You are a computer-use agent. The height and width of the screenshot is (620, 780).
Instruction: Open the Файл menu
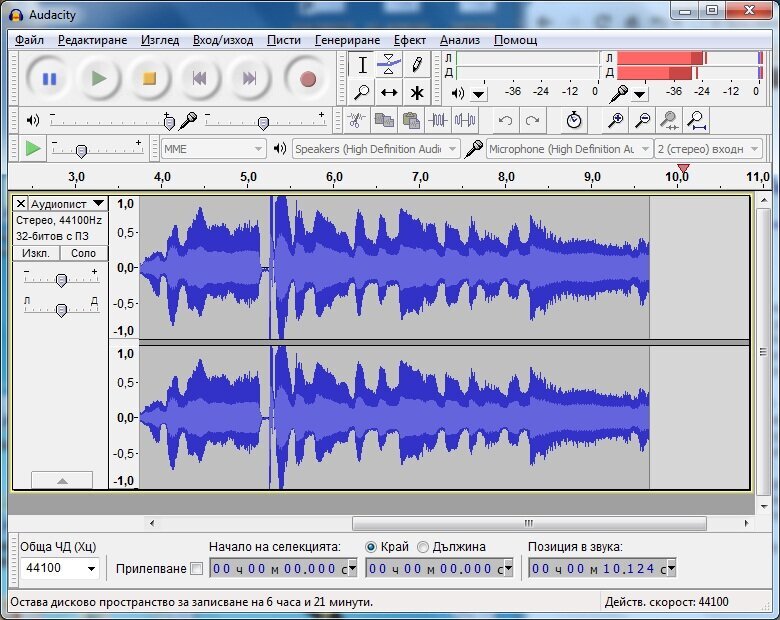coord(29,40)
